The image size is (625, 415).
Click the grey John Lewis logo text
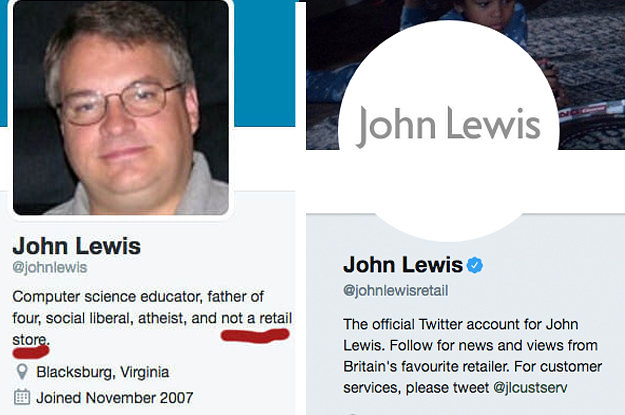point(448,126)
